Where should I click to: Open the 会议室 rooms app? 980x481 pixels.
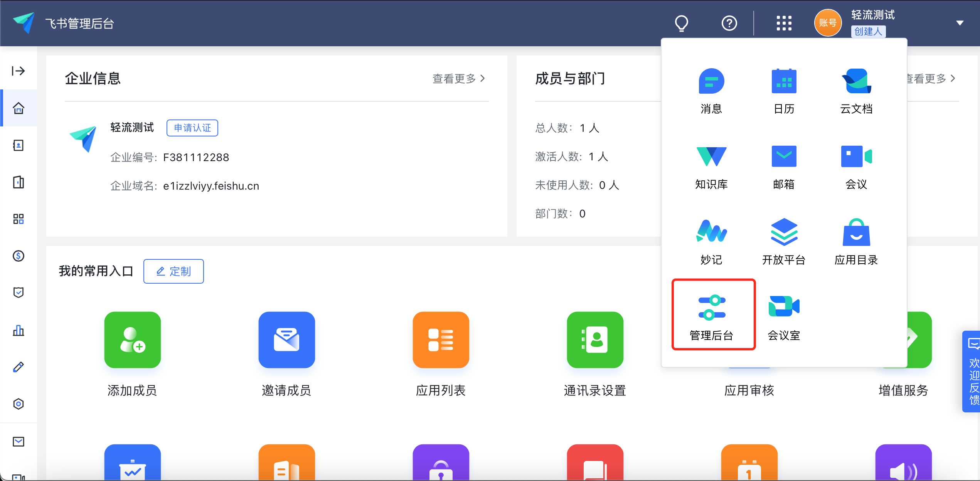point(784,318)
